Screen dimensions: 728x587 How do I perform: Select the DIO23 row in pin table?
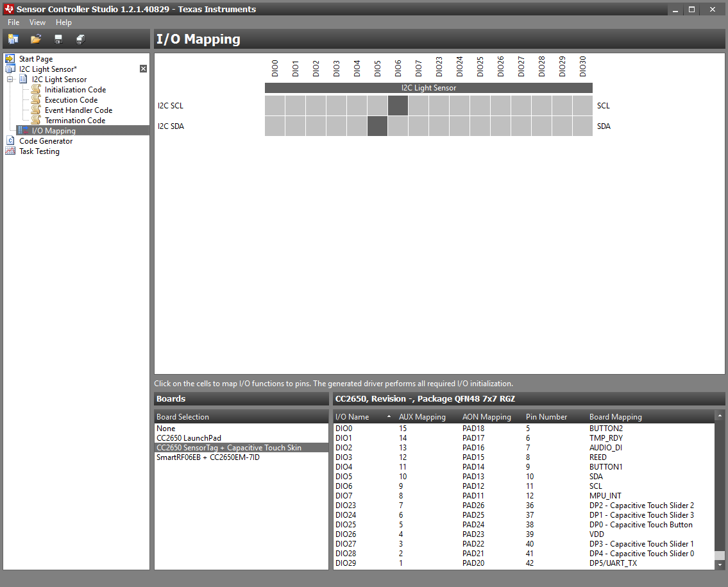[524, 506]
